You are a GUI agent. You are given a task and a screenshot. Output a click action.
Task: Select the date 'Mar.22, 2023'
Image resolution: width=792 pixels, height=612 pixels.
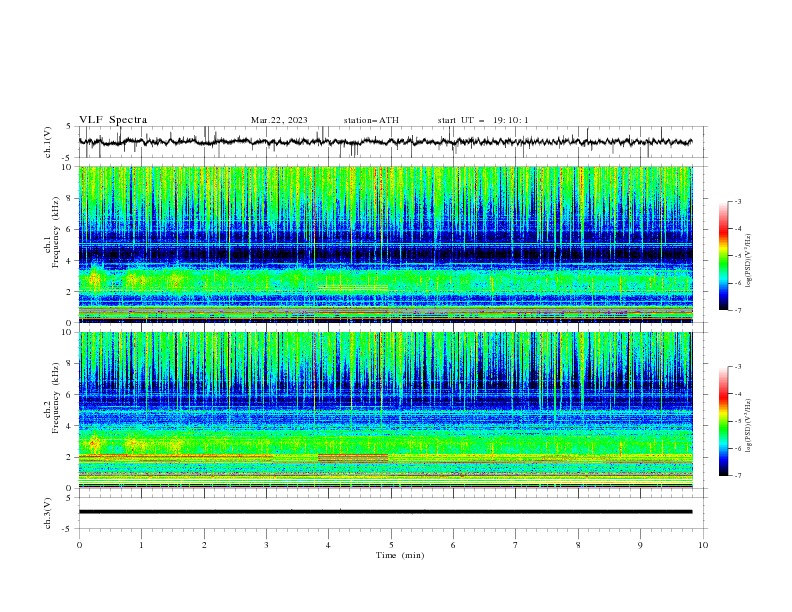[x=279, y=120]
